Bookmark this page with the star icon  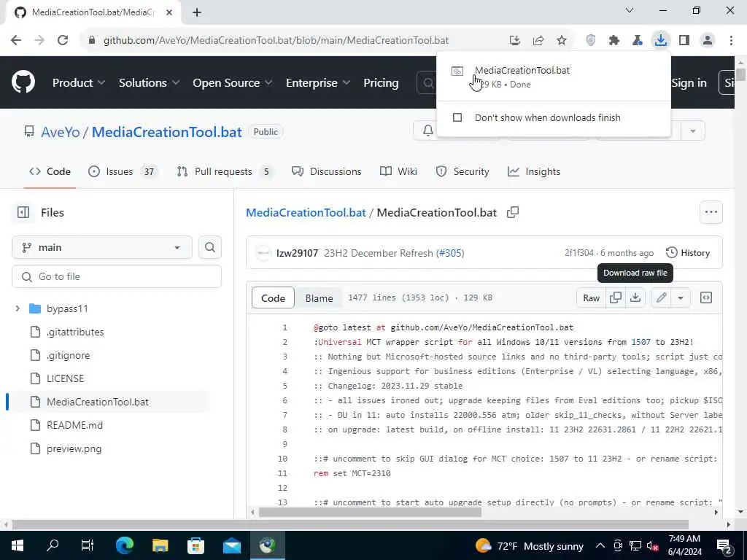562,41
